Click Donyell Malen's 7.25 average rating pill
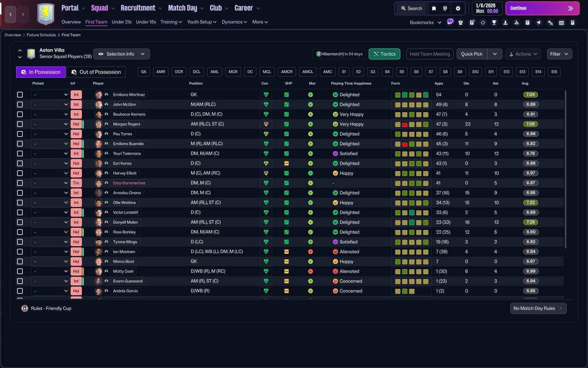Image resolution: width=588 pixels, height=368 pixels. point(531,222)
